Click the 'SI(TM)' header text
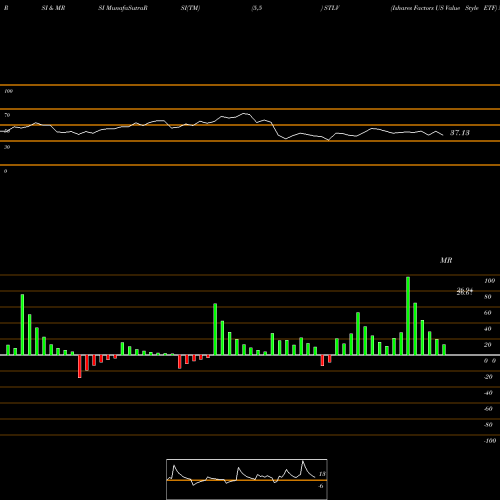The image size is (500, 500). pyautogui.click(x=190, y=8)
